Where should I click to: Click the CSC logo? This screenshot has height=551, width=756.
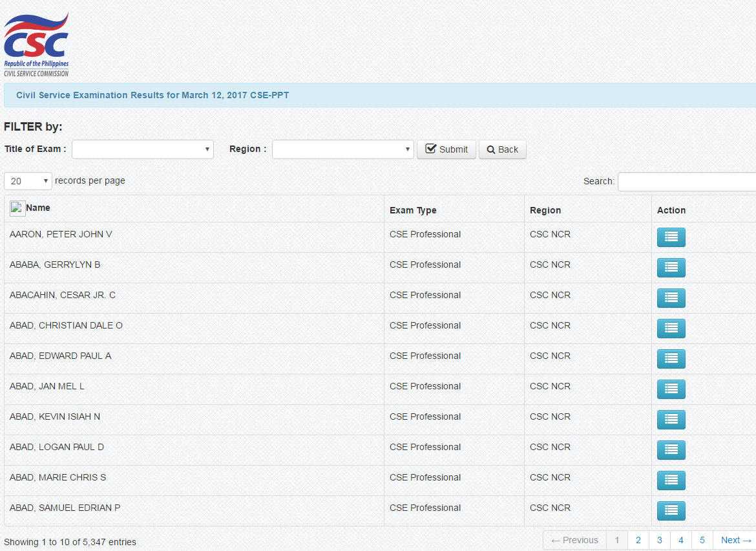click(x=36, y=44)
